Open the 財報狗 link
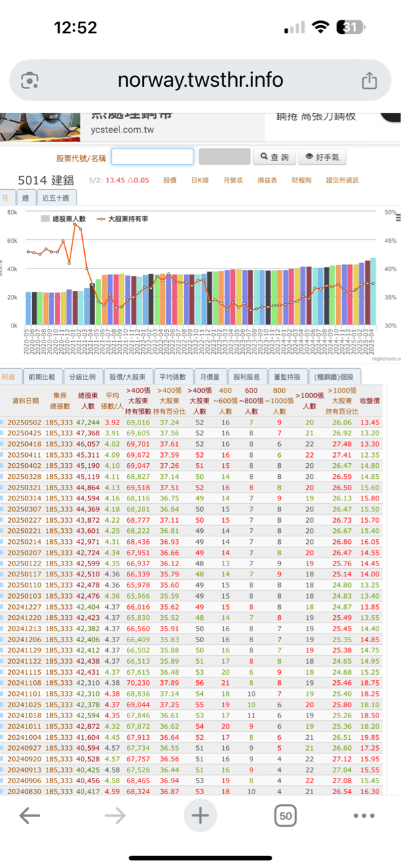This screenshot has width=401, height=868. [x=301, y=180]
